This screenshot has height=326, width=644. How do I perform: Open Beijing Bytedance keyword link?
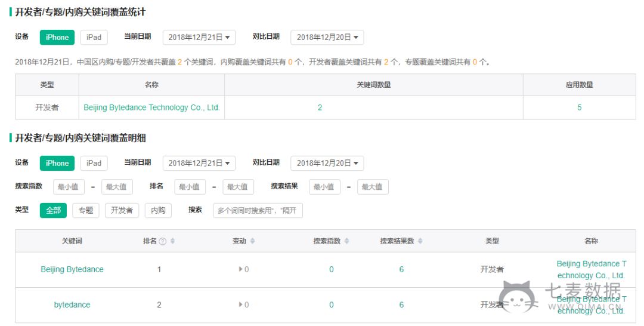point(72,270)
